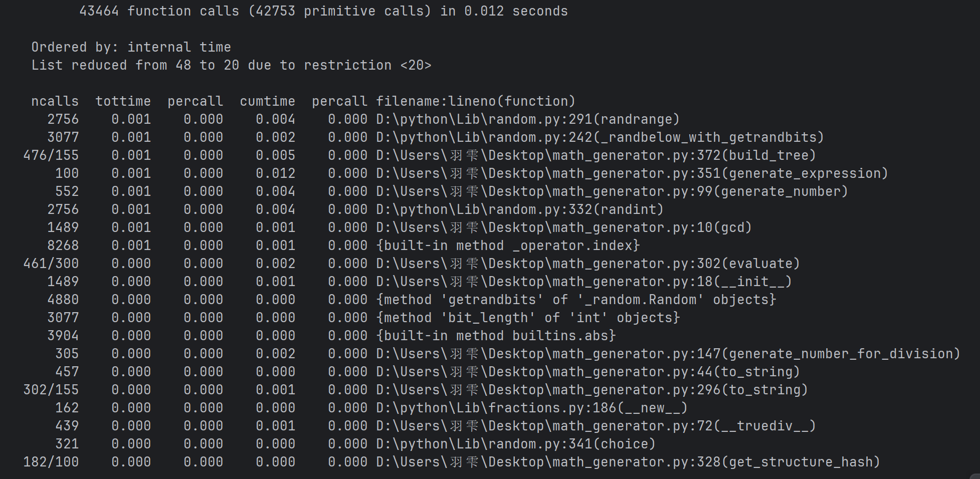Open the __truediv__ line 72 link
980x479 pixels.
point(596,426)
